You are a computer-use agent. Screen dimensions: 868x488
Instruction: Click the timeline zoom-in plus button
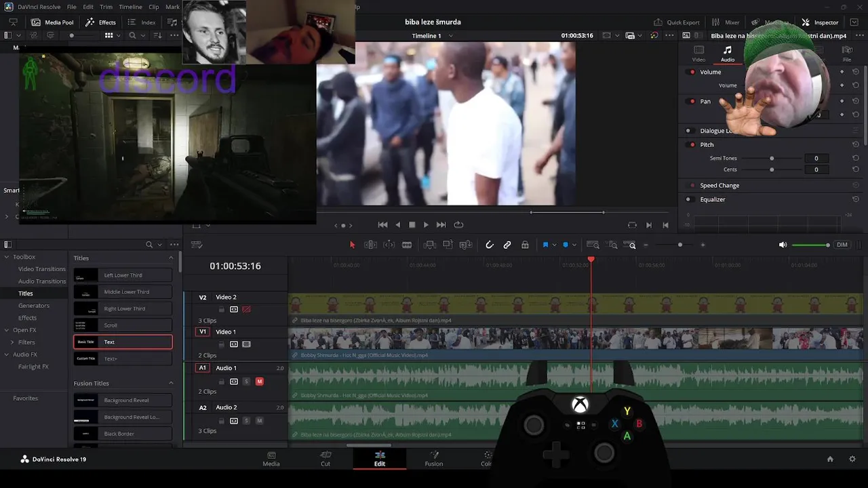pos(703,245)
